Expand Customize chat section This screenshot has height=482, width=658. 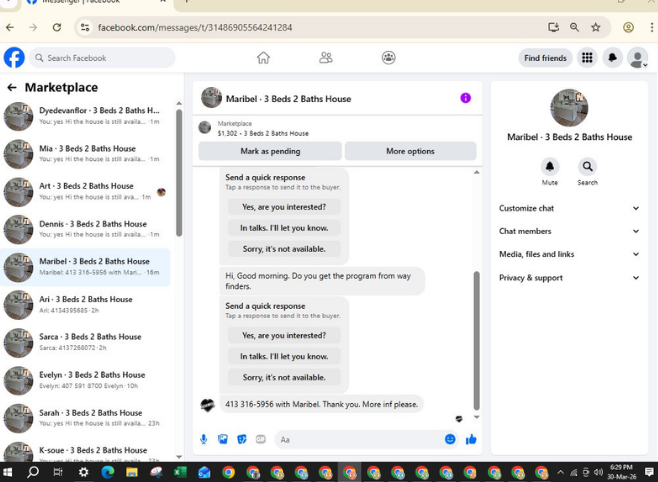[569, 208]
